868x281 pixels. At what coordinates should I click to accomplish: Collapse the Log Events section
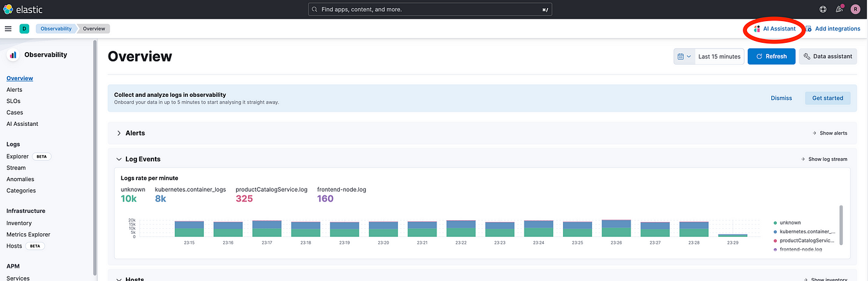[x=119, y=159]
